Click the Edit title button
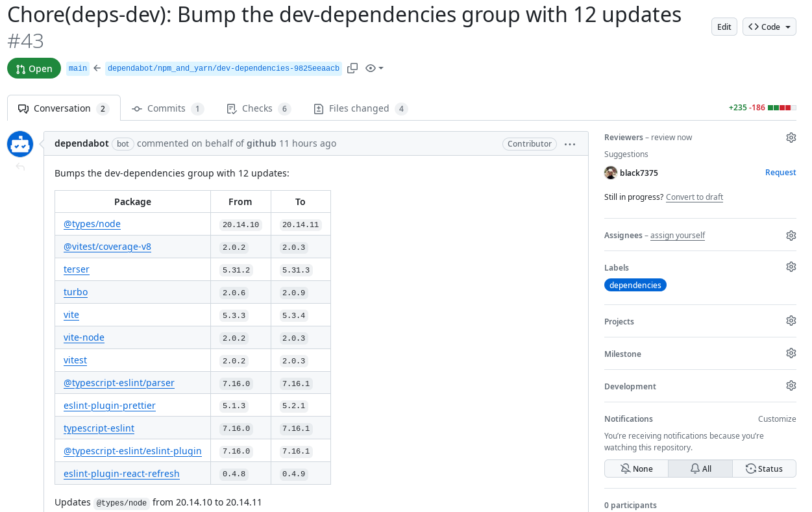Viewport: 812px width, 512px height. [x=724, y=27]
